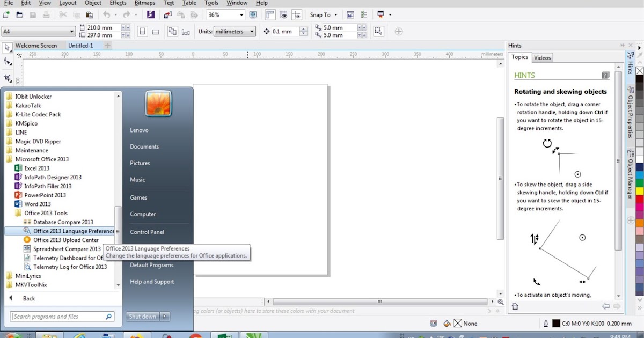The image size is (644, 338).
Task: Click the Copy toolbar icon
Action: pyautogui.click(x=76, y=15)
